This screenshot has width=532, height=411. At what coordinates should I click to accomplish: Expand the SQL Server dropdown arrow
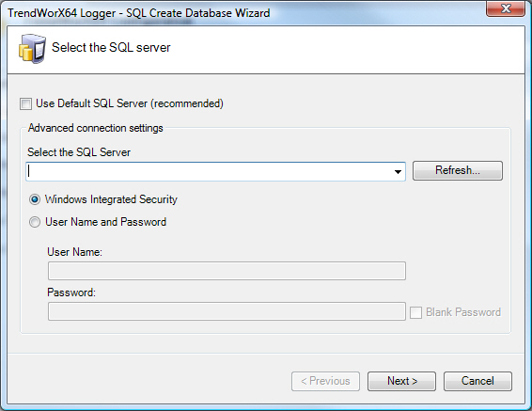coord(398,172)
